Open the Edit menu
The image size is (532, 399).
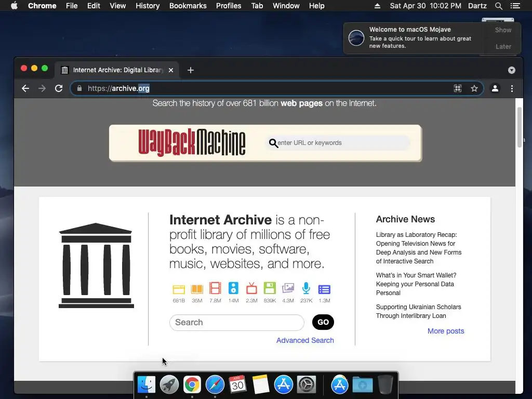[x=94, y=6]
